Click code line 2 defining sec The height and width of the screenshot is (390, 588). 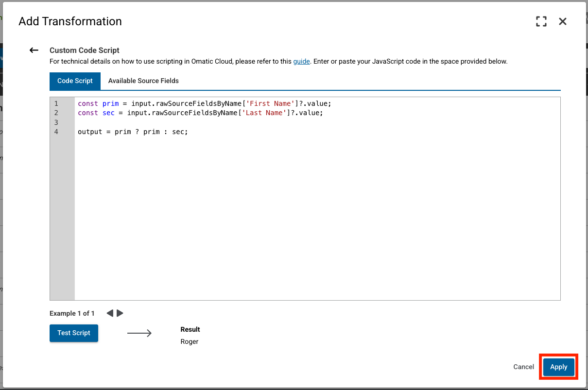click(200, 113)
